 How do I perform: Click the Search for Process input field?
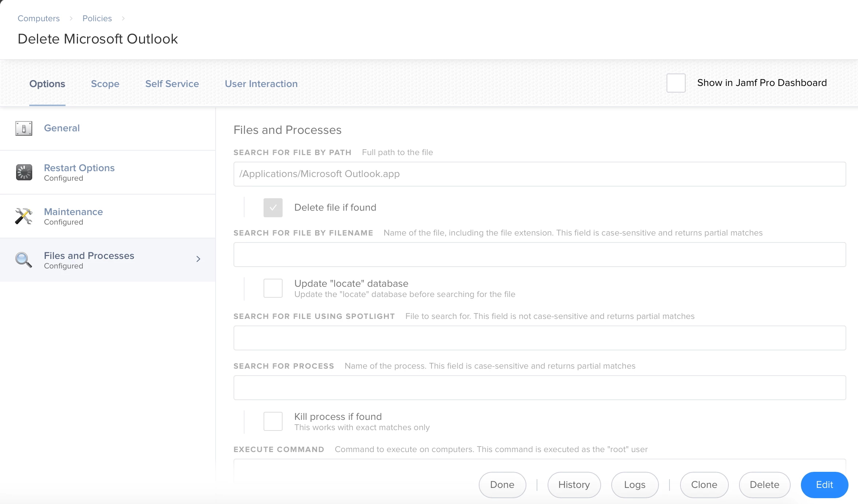[x=540, y=388]
